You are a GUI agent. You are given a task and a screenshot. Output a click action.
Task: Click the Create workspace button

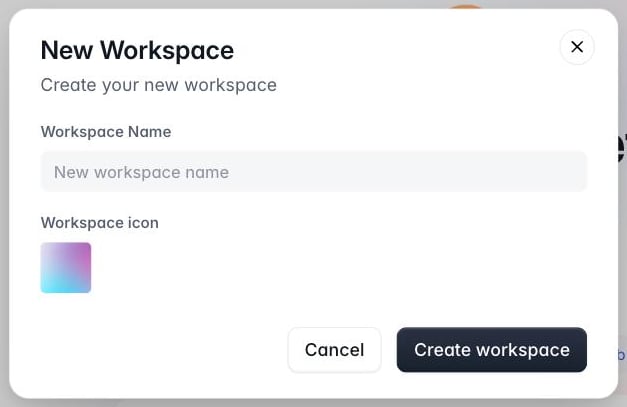click(x=491, y=350)
